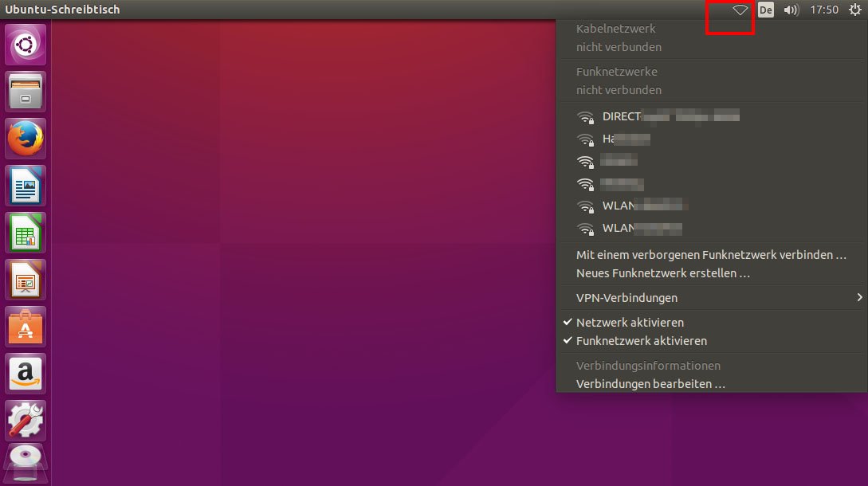Open Ubuntu Software Center
This screenshot has width=868, height=486.
click(x=26, y=327)
